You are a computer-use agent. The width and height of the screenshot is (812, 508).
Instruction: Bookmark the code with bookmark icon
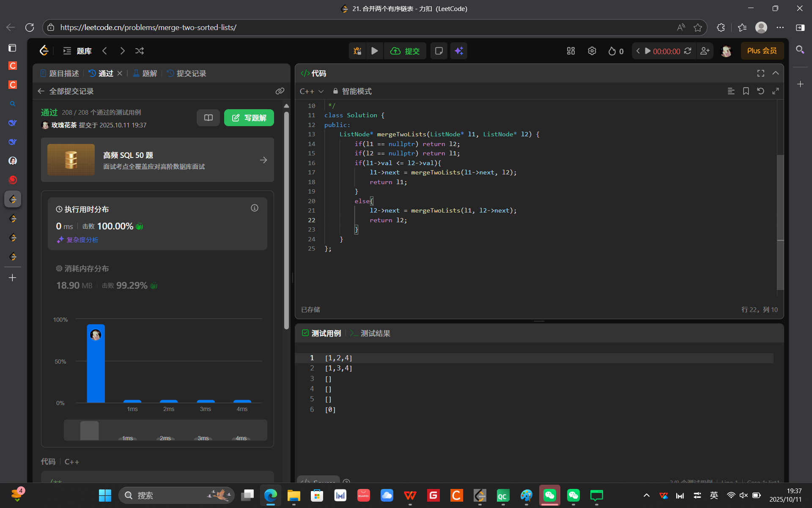746,91
